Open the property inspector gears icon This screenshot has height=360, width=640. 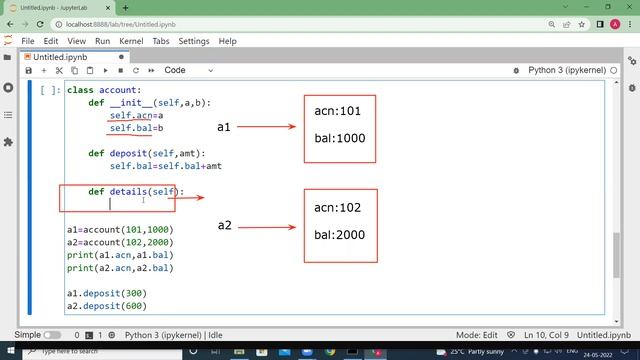(x=632, y=61)
